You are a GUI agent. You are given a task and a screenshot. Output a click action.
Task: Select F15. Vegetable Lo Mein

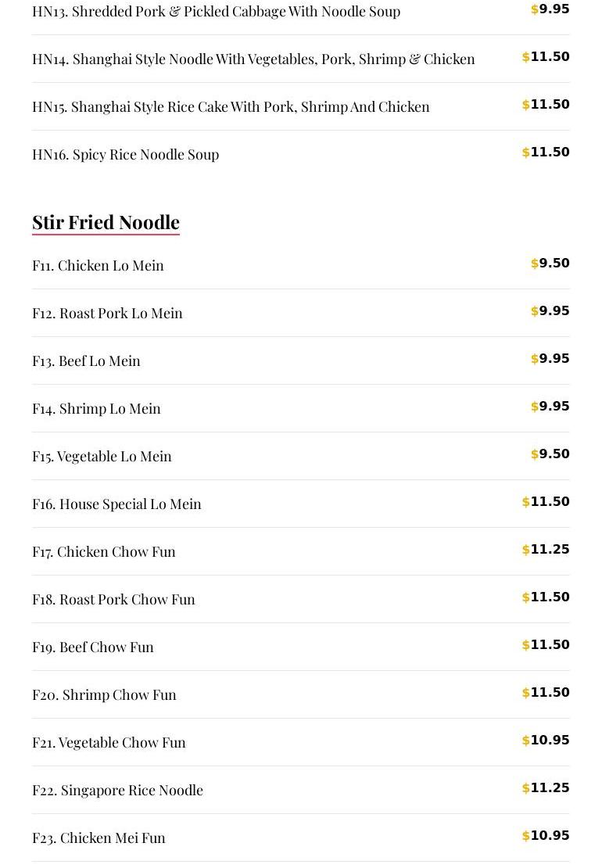(102, 456)
